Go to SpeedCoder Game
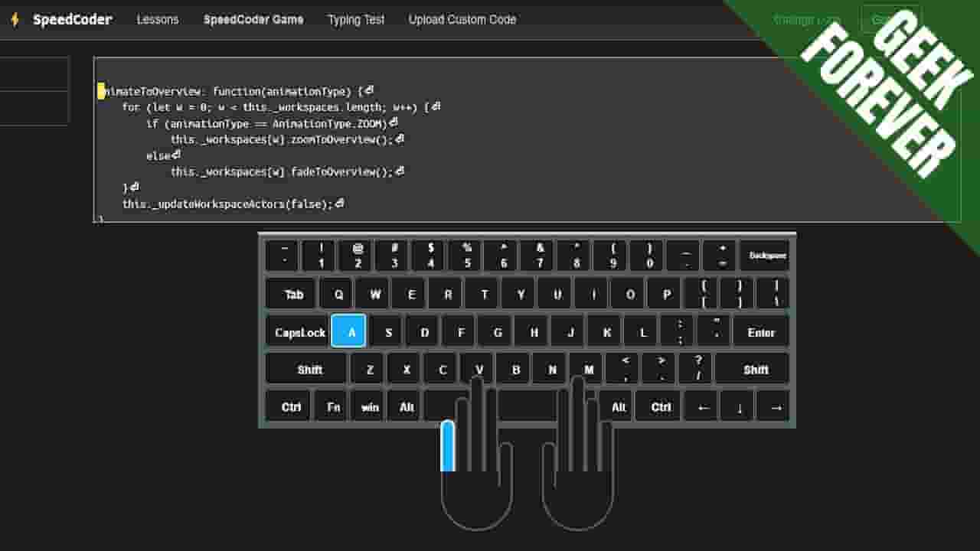The image size is (980, 551). coord(253,20)
